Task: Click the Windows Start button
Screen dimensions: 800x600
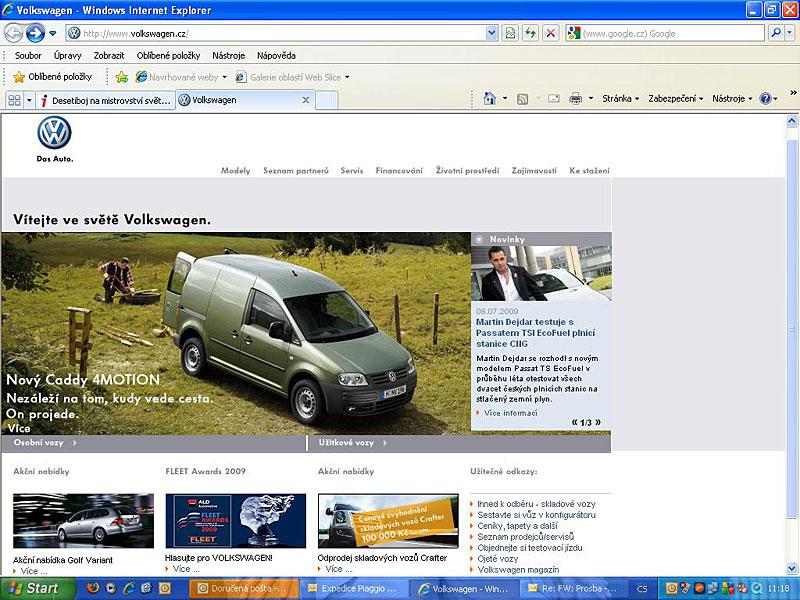Action: [x=38, y=588]
